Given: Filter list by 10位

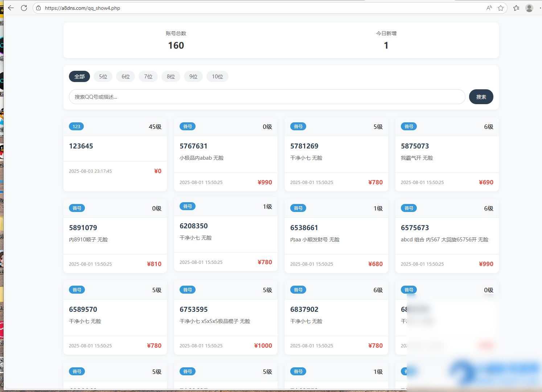Looking at the screenshot, I should click(x=217, y=77).
